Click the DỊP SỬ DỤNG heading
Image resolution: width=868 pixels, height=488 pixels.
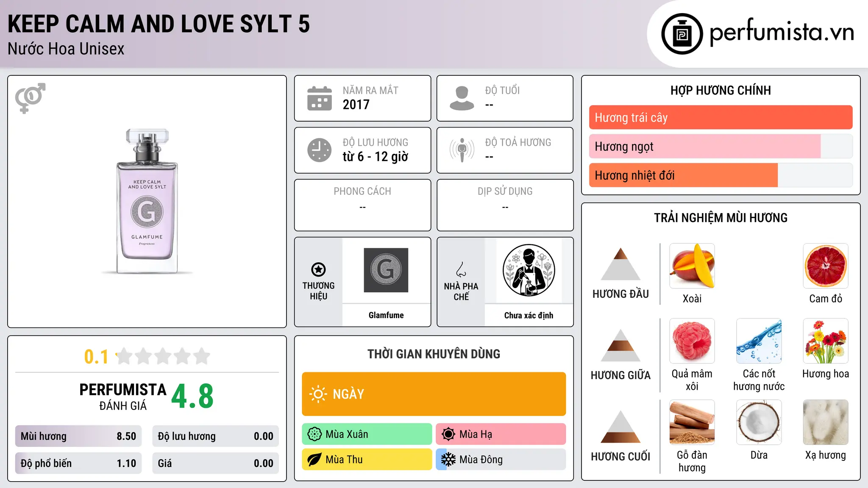[505, 191]
